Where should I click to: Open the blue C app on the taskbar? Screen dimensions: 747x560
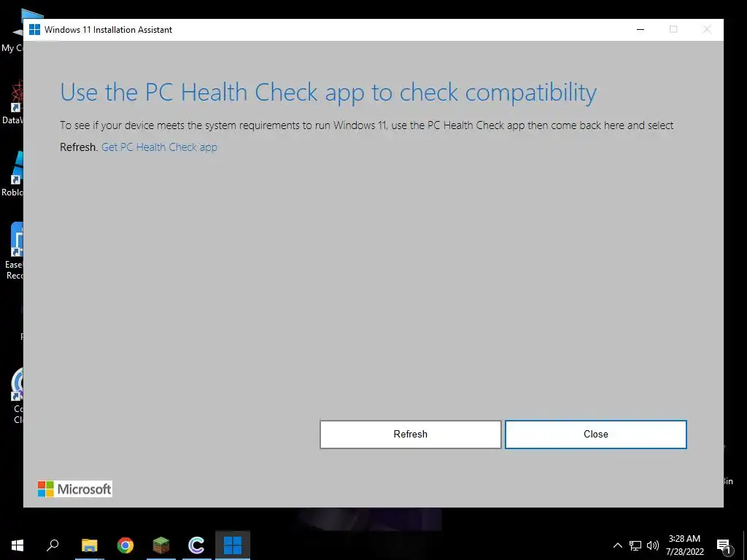pyautogui.click(x=197, y=545)
